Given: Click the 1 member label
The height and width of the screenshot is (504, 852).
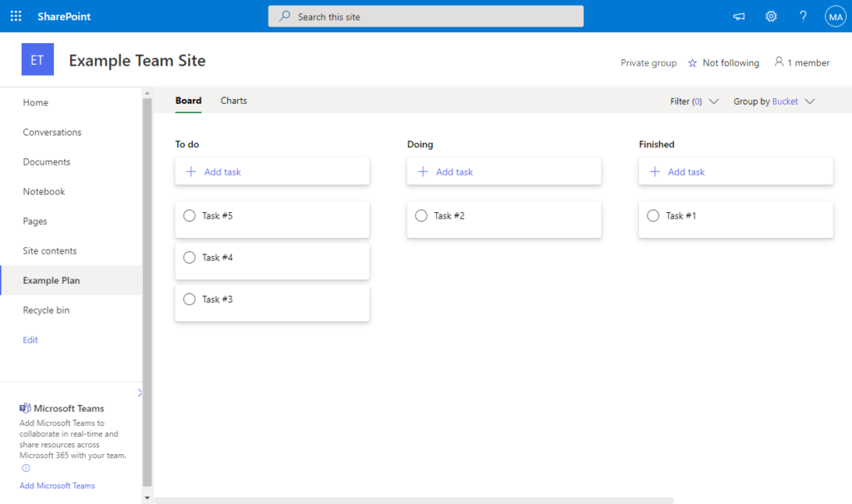Looking at the screenshot, I should (x=809, y=63).
